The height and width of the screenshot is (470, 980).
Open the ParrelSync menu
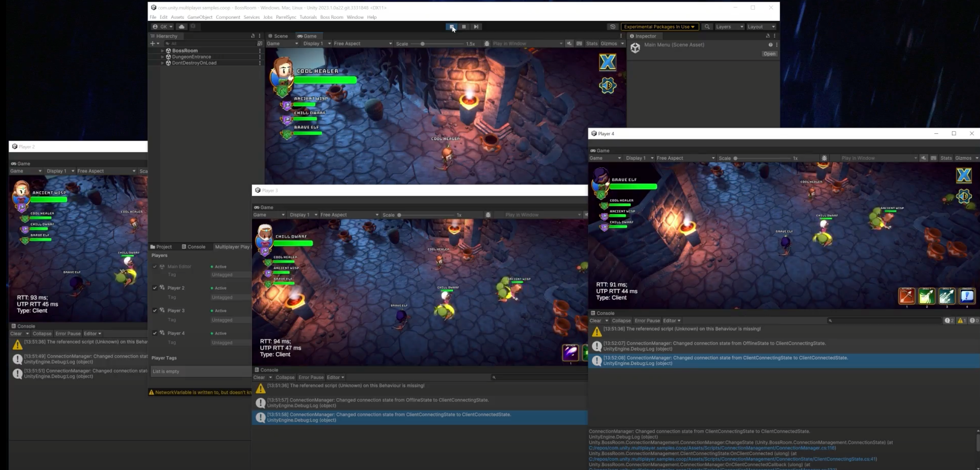click(x=286, y=17)
